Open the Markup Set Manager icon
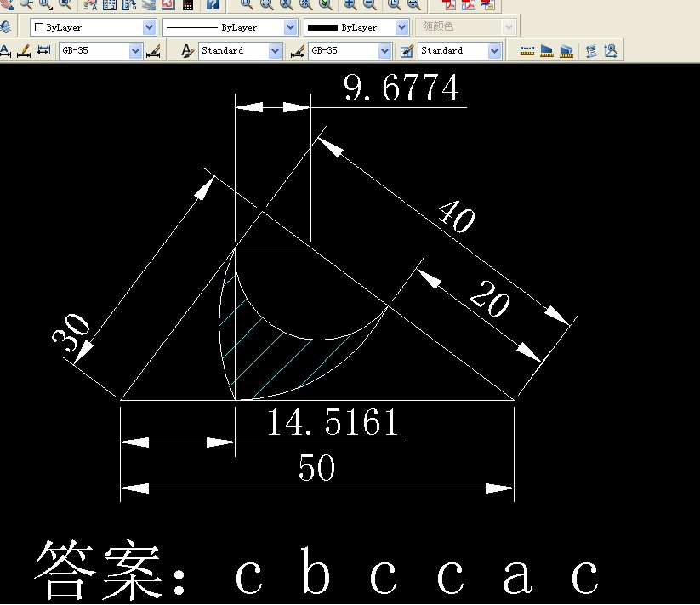700x605 pixels. coord(168,4)
